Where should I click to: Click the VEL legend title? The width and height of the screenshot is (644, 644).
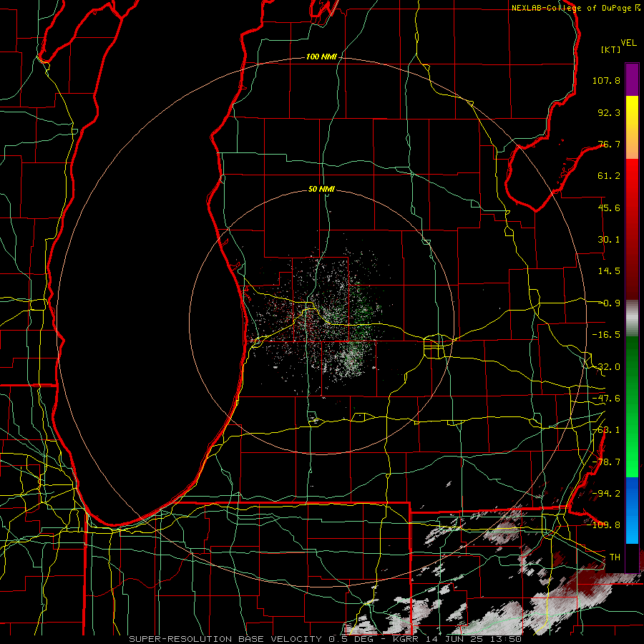click(x=628, y=43)
